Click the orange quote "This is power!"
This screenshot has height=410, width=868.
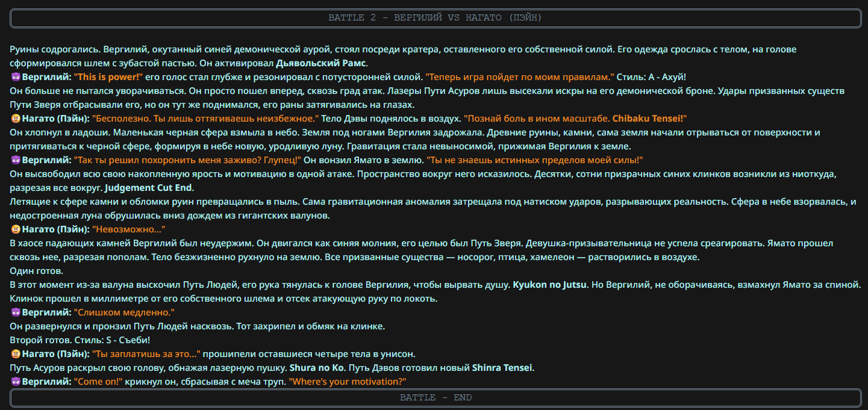[108, 77]
